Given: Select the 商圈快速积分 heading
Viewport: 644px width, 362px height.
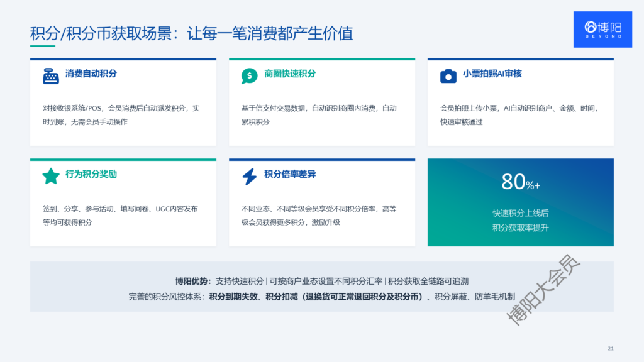Looking at the screenshot, I should click(x=290, y=74).
